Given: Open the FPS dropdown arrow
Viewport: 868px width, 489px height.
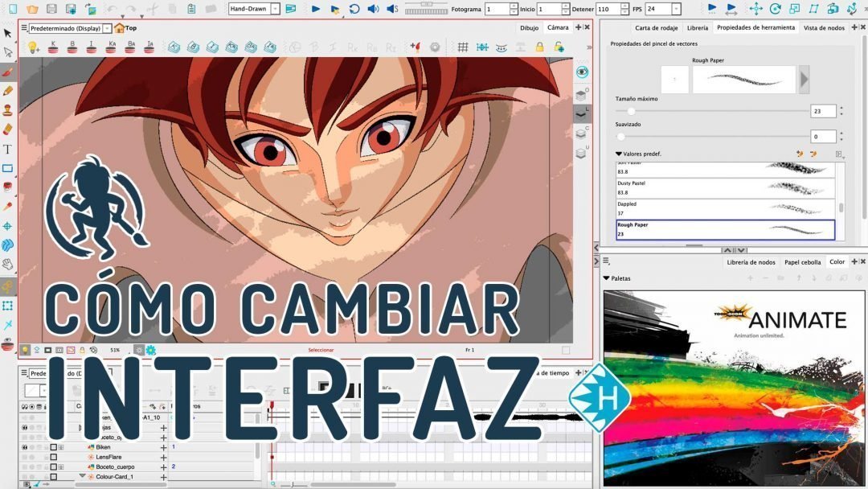Looking at the screenshot, I should 676,8.
